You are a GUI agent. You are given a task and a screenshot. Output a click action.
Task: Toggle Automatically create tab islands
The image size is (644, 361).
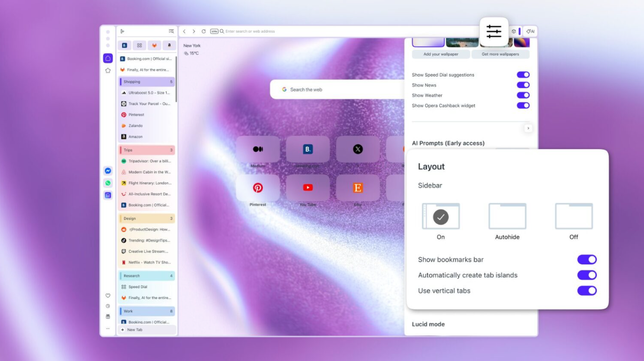[x=587, y=275]
